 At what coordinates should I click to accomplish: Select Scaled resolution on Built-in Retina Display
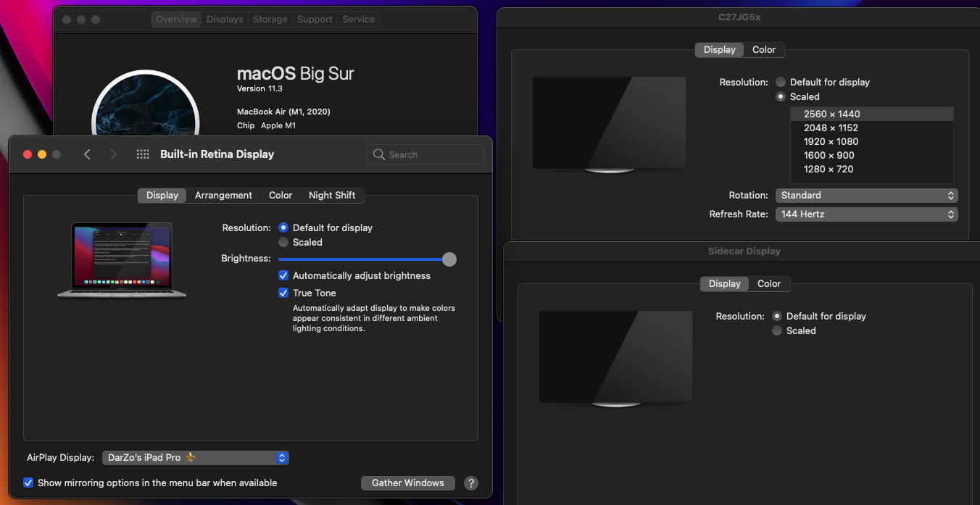[283, 242]
